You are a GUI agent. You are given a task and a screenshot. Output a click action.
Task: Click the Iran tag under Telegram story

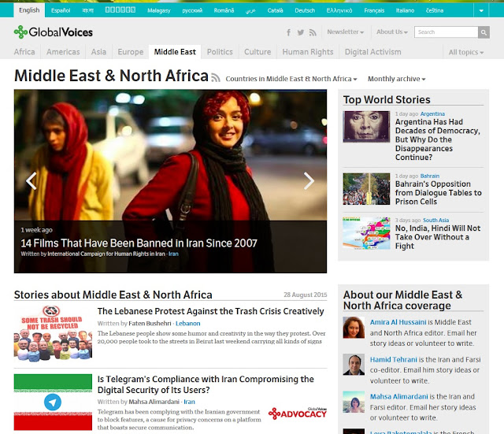point(189,402)
